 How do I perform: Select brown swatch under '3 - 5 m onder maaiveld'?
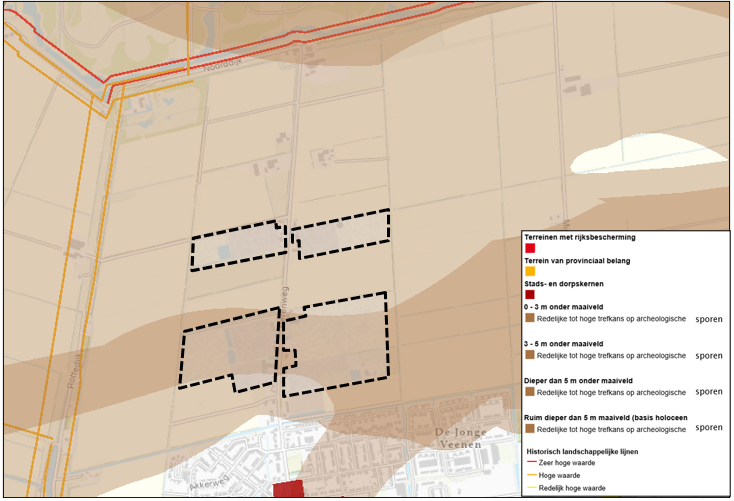click(x=530, y=355)
